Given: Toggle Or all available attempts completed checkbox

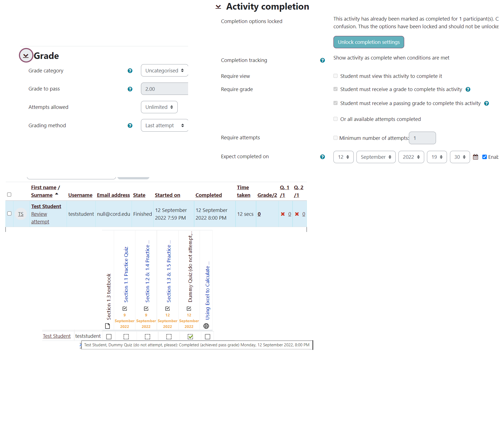Looking at the screenshot, I should coord(335,119).
